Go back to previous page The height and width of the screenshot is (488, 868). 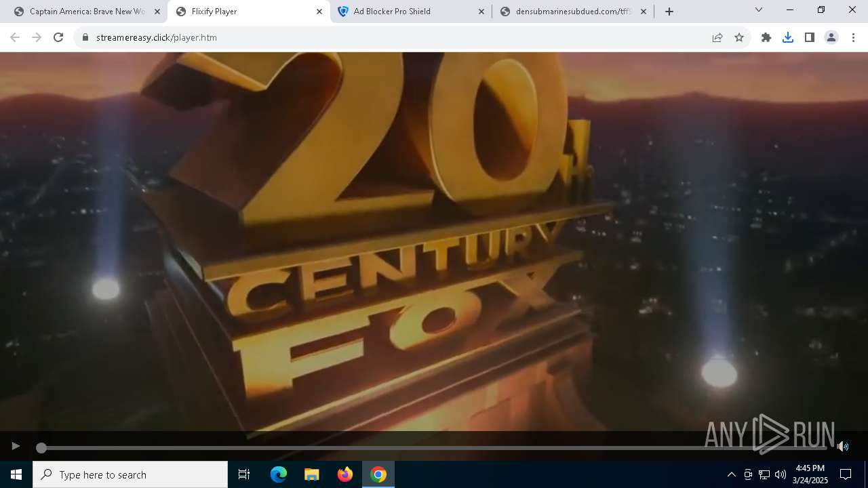pyautogui.click(x=15, y=37)
